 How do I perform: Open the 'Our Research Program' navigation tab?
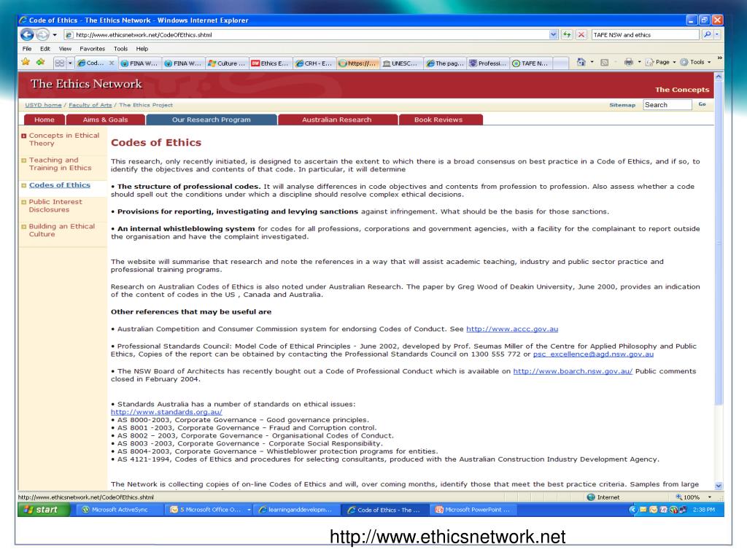[x=212, y=120]
